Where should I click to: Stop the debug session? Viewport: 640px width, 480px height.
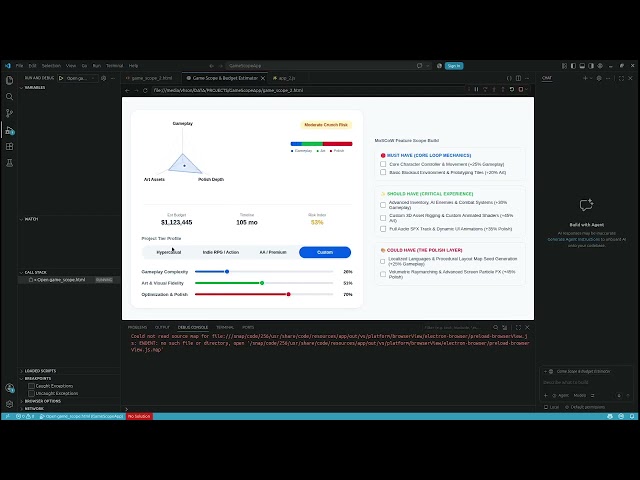[x=521, y=89]
